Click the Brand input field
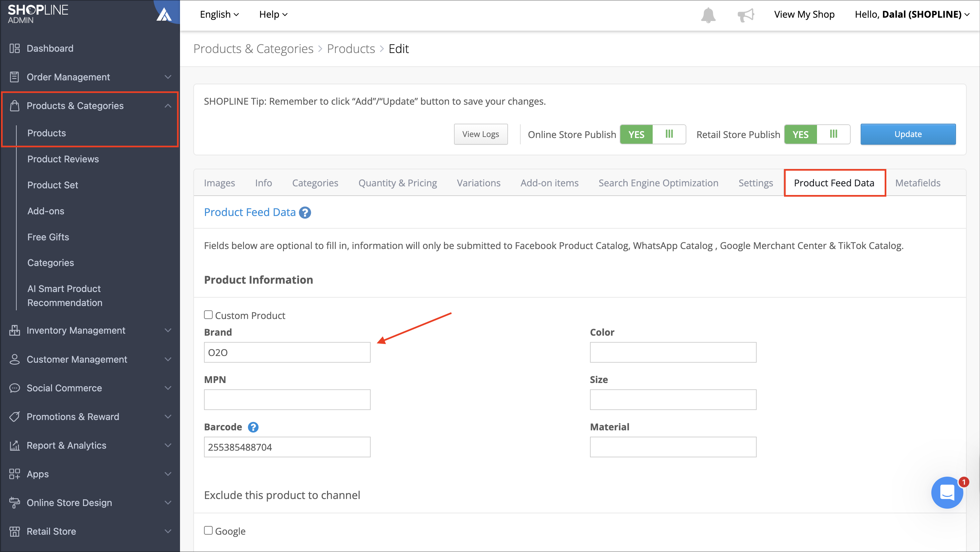 pos(287,352)
